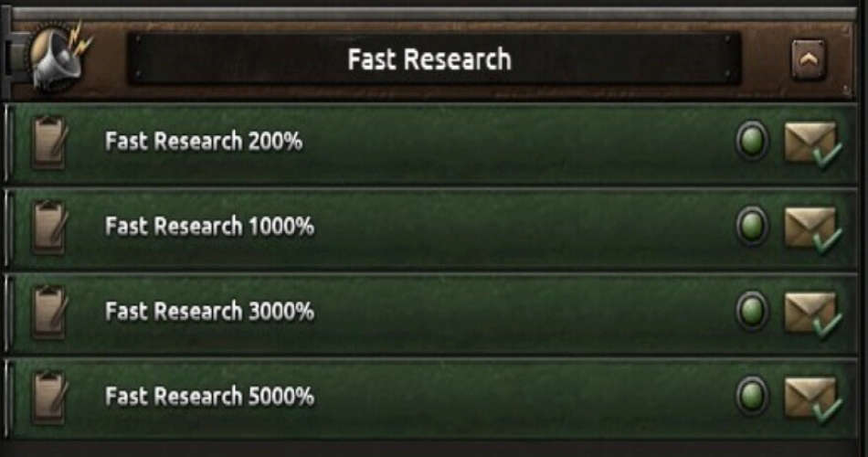Click clipboard icon for Fast Research 1000%

coord(48,227)
